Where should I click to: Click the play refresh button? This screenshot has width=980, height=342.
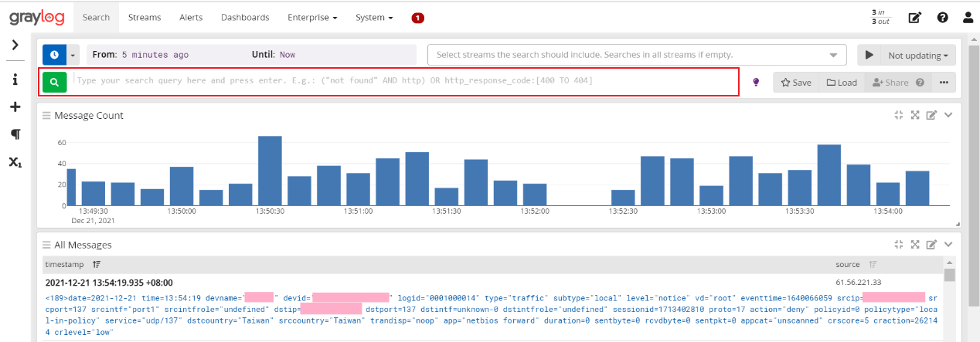tap(869, 55)
